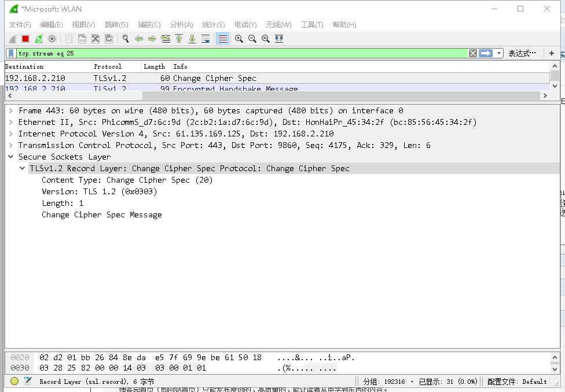565x392 pixels.
Task: Go forward to next packet arrow
Action: point(152,39)
